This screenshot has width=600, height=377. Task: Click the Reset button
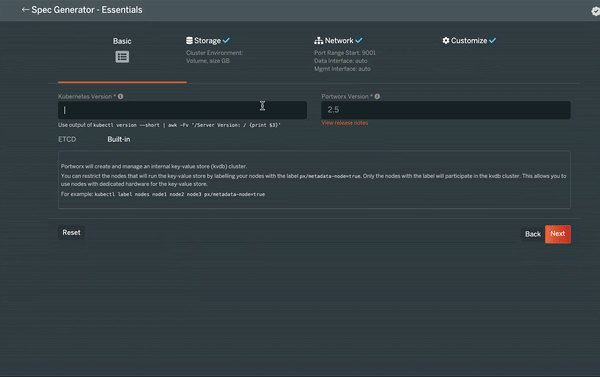point(72,232)
